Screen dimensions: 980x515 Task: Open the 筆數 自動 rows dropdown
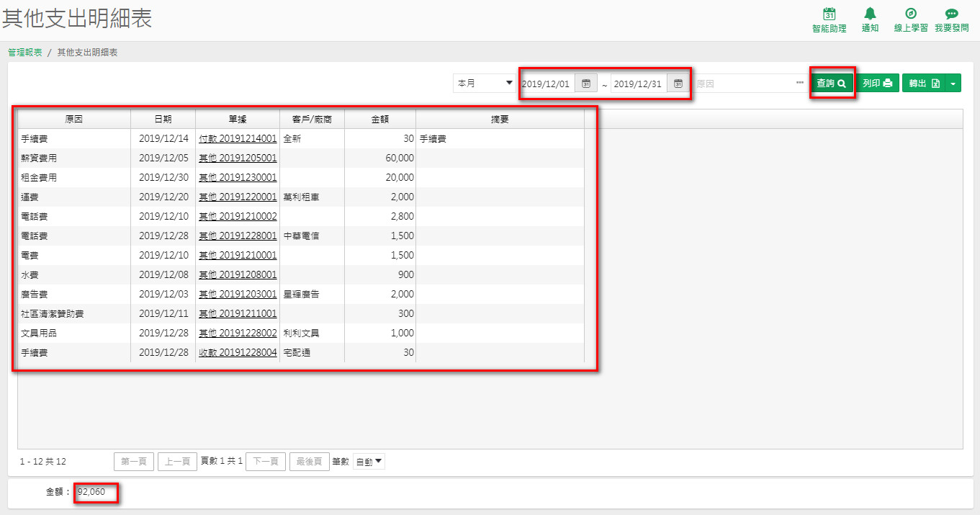click(x=369, y=462)
